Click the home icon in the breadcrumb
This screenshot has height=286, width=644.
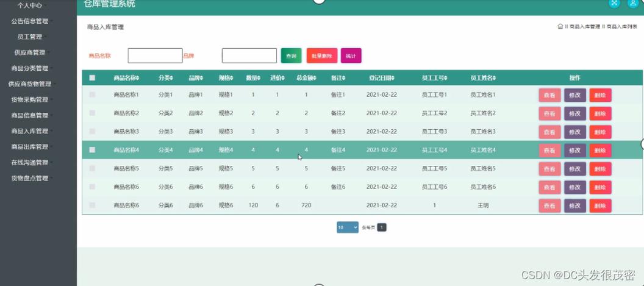click(560, 27)
